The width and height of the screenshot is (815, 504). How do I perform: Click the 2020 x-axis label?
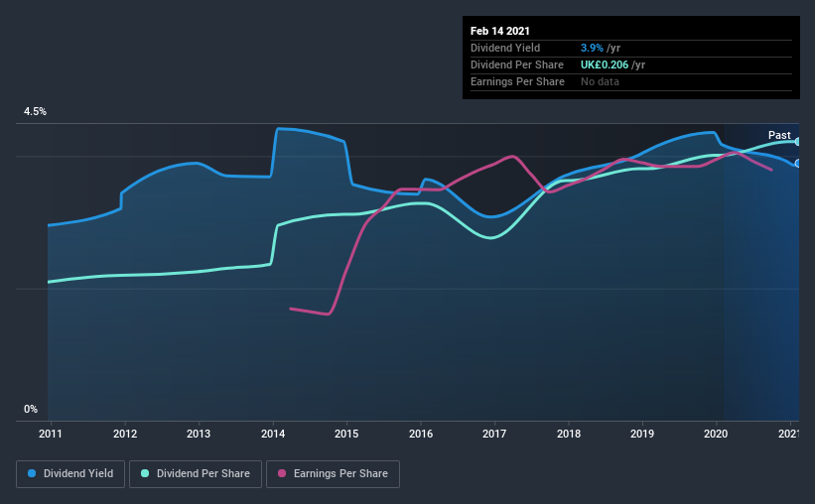pos(716,434)
